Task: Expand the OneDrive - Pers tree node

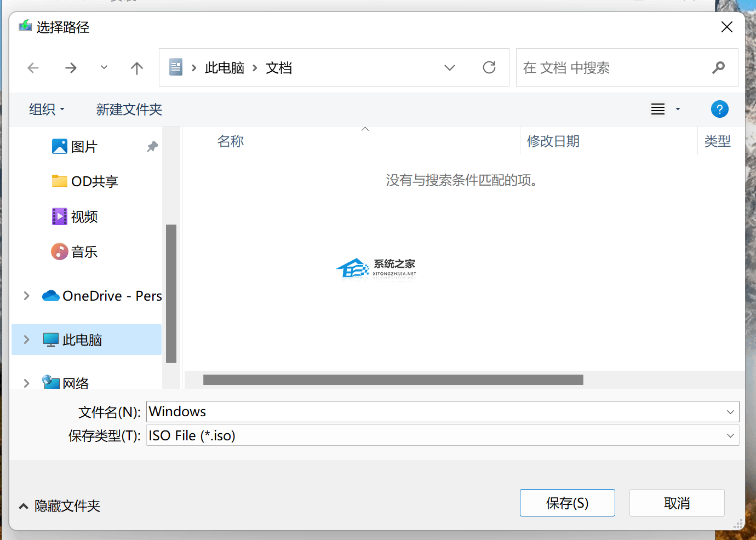Action: [x=26, y=296]
